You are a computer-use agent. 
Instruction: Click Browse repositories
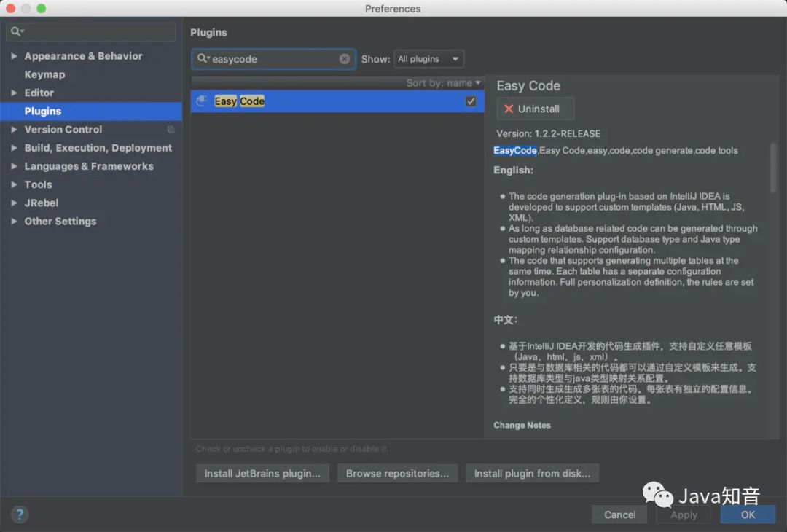pyautogui.click(x=396, y=473)
